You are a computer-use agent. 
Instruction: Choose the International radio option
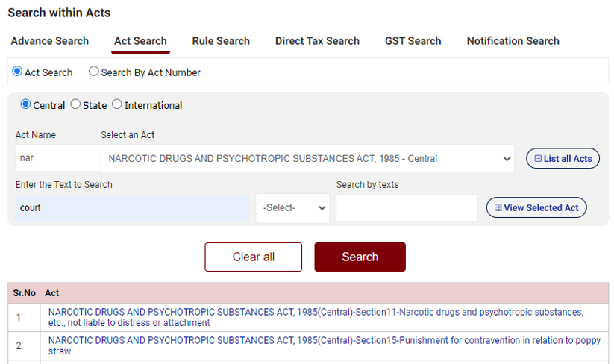tap(117, 105)
